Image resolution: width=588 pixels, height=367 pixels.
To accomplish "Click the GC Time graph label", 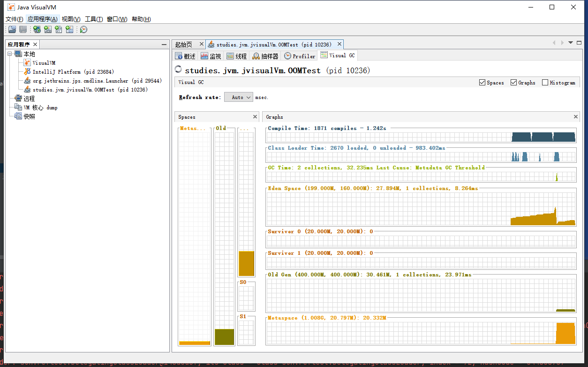I will (x=376, y=168).
